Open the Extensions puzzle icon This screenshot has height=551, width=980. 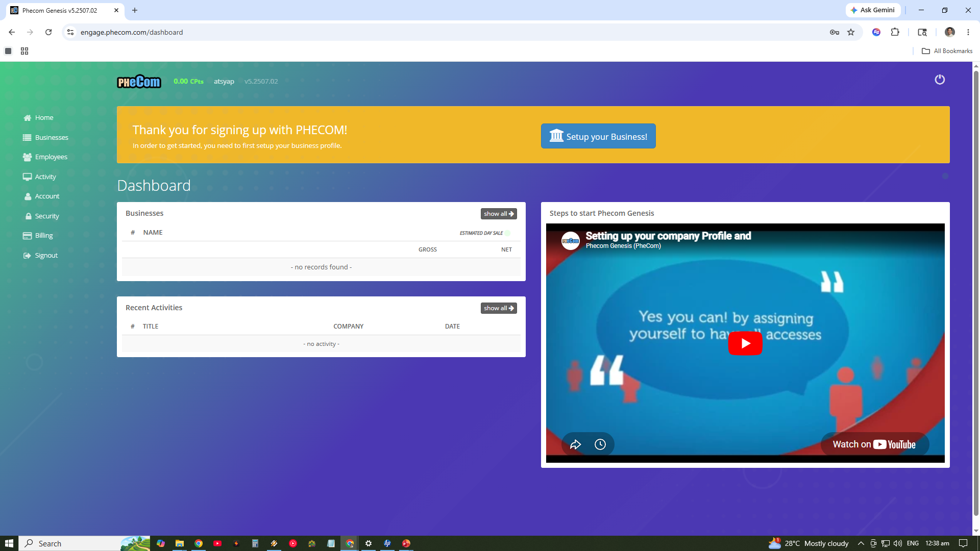895,32
